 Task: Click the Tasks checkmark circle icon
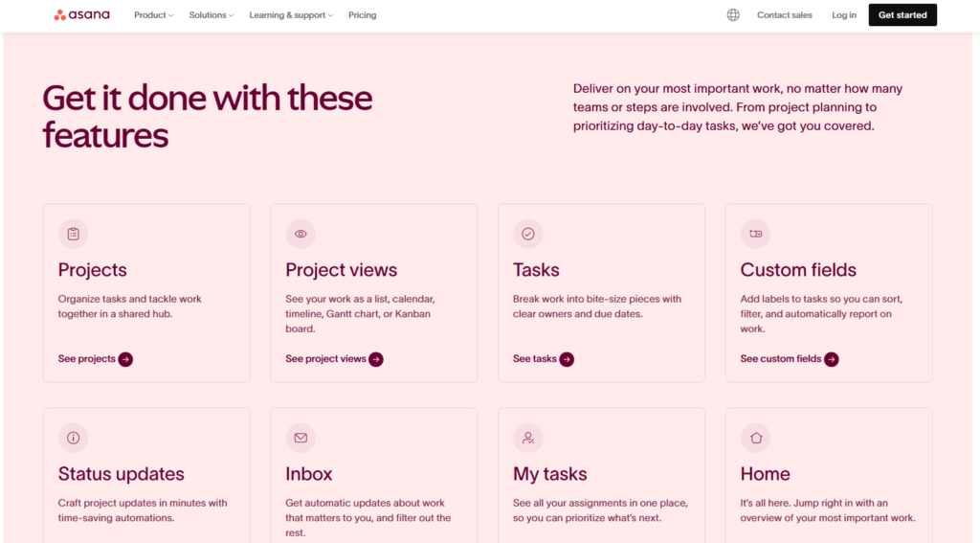(x=527, y=234)
